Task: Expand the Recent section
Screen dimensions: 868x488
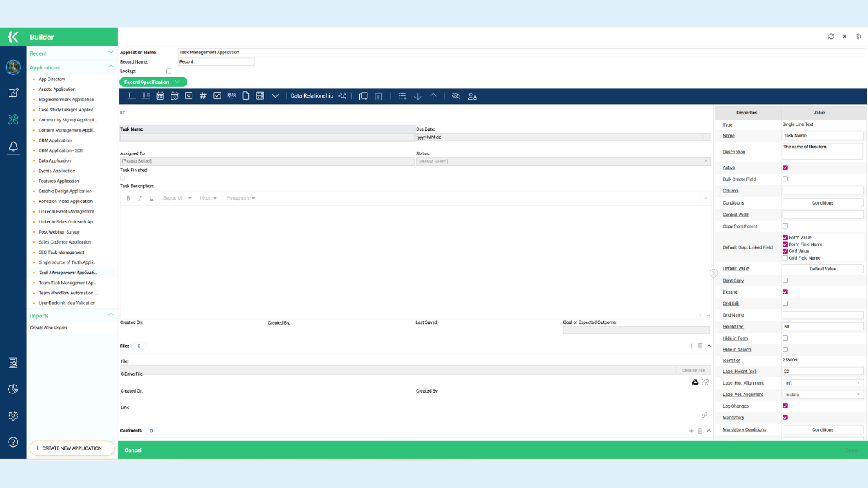Action: 111,53
